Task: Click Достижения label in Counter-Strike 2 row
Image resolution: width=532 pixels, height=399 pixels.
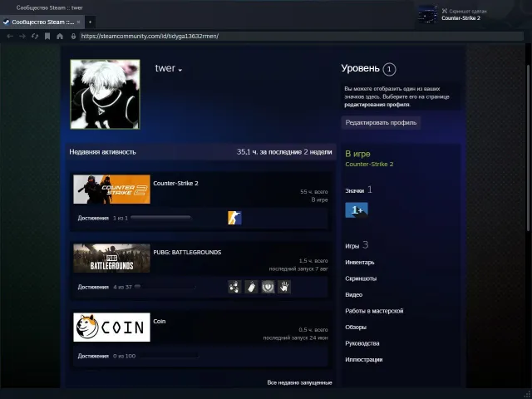Action: tap(93, 218)
